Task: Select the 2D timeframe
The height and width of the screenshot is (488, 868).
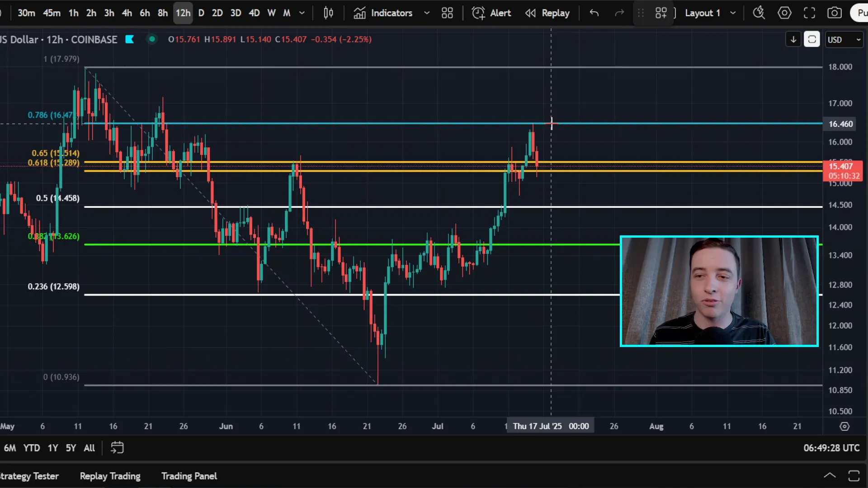Action: pos(217,13)
